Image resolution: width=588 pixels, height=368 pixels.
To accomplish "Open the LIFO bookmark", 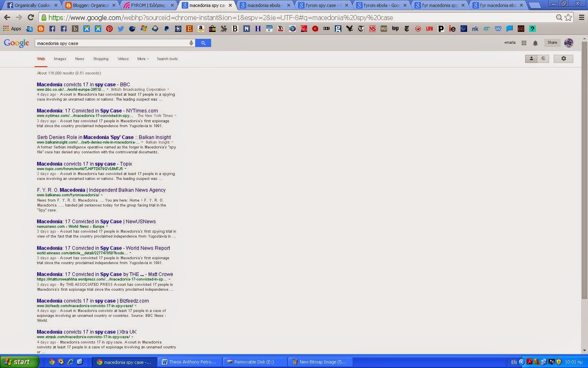I will [x=430, y=29].
